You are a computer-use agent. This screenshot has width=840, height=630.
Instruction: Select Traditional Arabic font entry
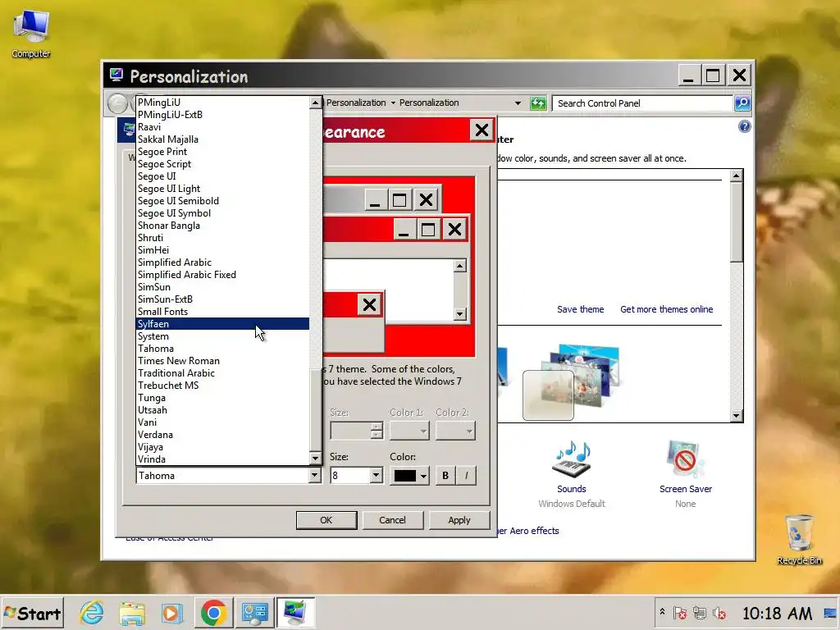pyautogui.click(x=223, y=373)
